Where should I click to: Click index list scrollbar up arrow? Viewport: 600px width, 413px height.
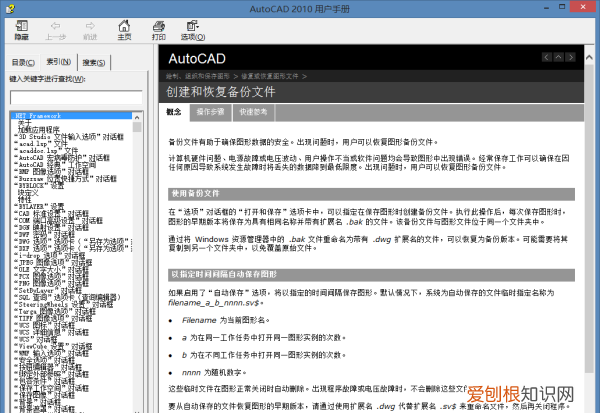pyautogui.click(x=137, y=117)
